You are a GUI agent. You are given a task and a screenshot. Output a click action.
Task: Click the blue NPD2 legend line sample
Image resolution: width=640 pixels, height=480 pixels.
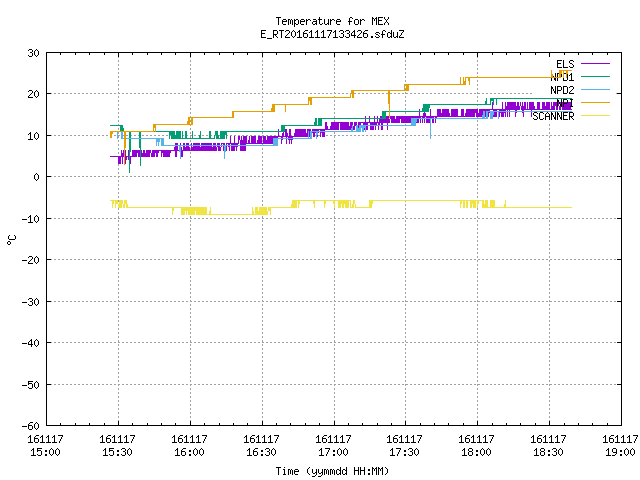(595, 90)
